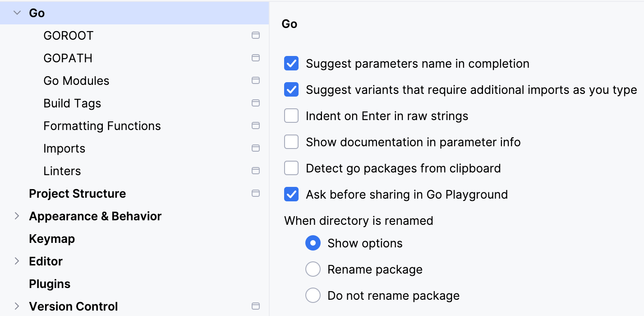Select Do not rename package
The height and width of the screenshot is (316, 644).
(x=313, y=295)
